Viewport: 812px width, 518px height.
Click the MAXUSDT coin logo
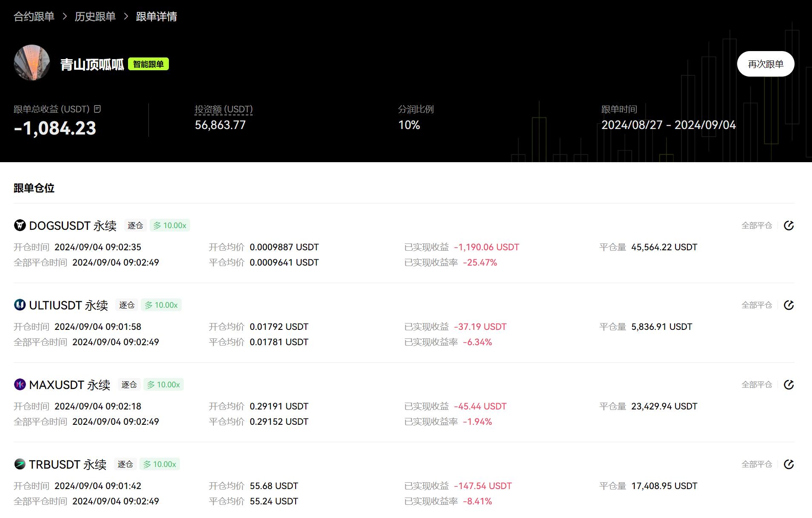[20, 384]
